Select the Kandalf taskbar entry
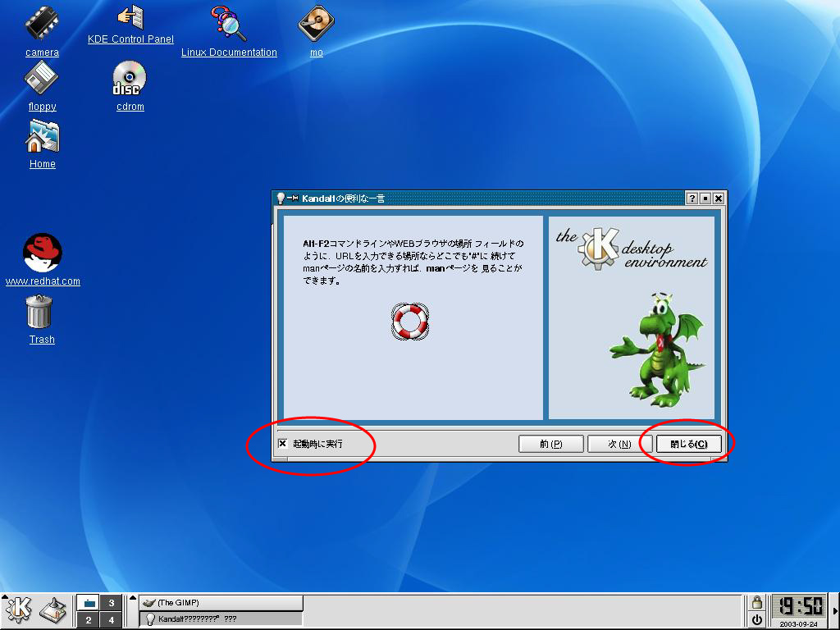The width and height of the screenshot is (840, 630). [221, 619]
